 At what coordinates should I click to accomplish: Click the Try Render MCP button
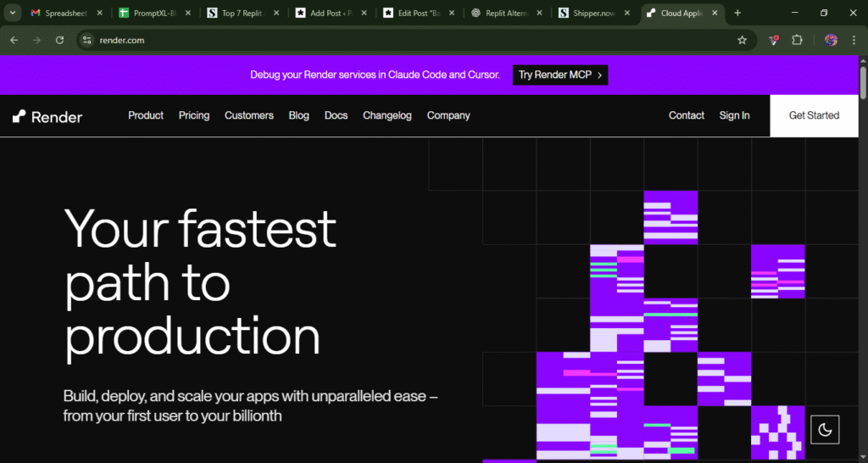pos(560,75)
